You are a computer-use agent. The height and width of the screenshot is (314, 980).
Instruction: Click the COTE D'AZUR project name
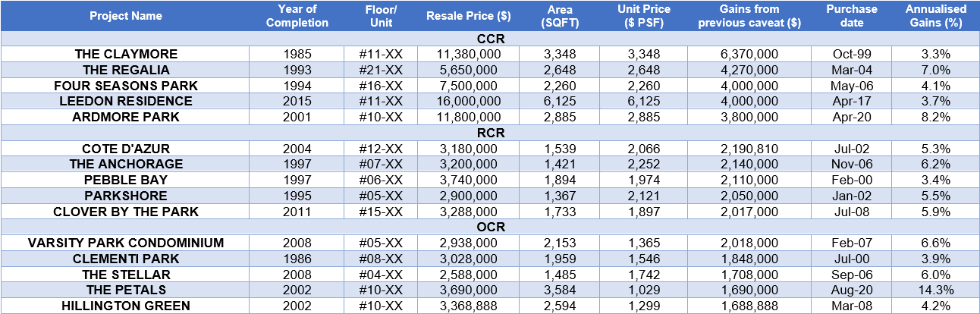coord(126,149)
